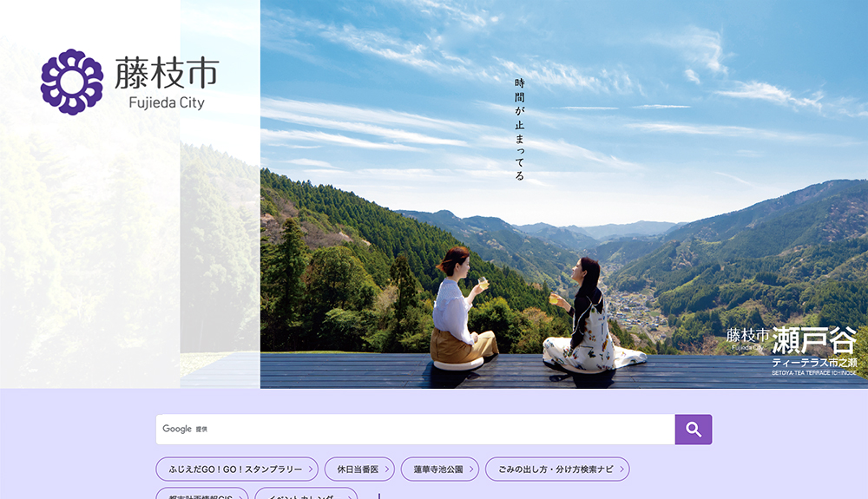Click the vertical 時間が止まってる caption
Viewport: 868px width, 499px height.
tap(520, 130)
